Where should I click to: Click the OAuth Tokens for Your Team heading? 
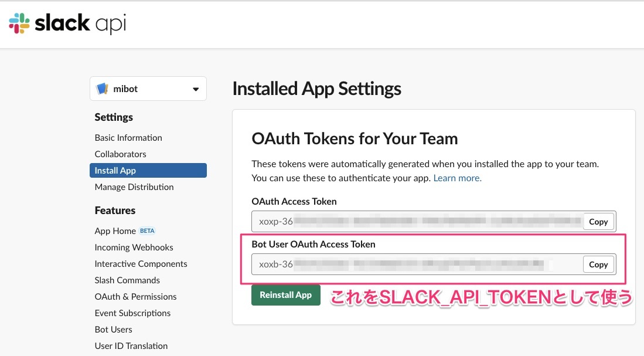[x=355, y=138]
